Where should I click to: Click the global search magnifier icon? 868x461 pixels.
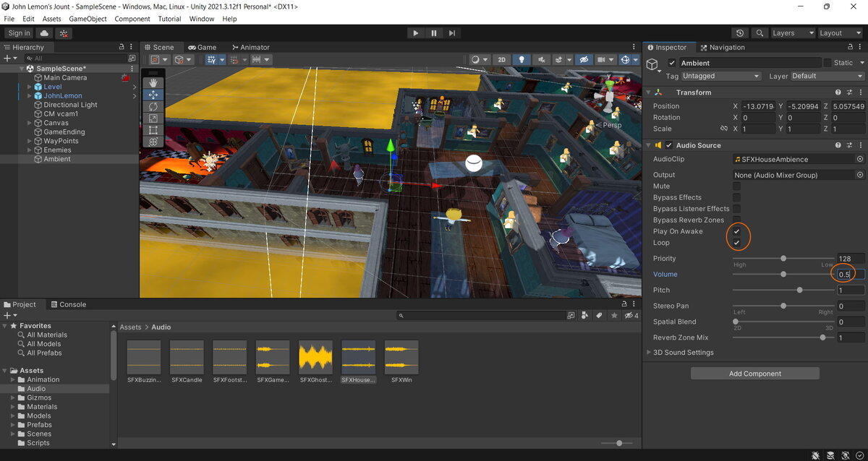pos(759,33)
